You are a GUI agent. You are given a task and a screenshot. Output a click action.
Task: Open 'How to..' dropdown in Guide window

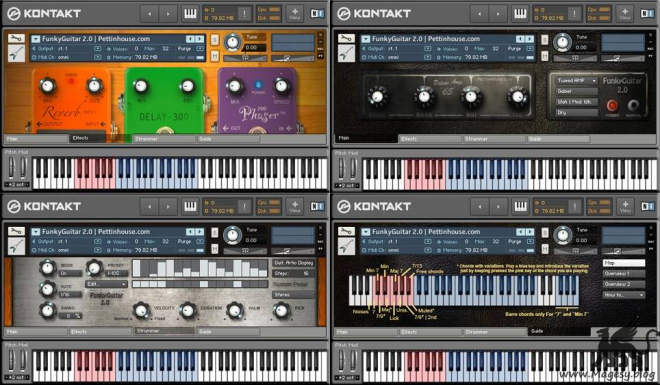624,295
